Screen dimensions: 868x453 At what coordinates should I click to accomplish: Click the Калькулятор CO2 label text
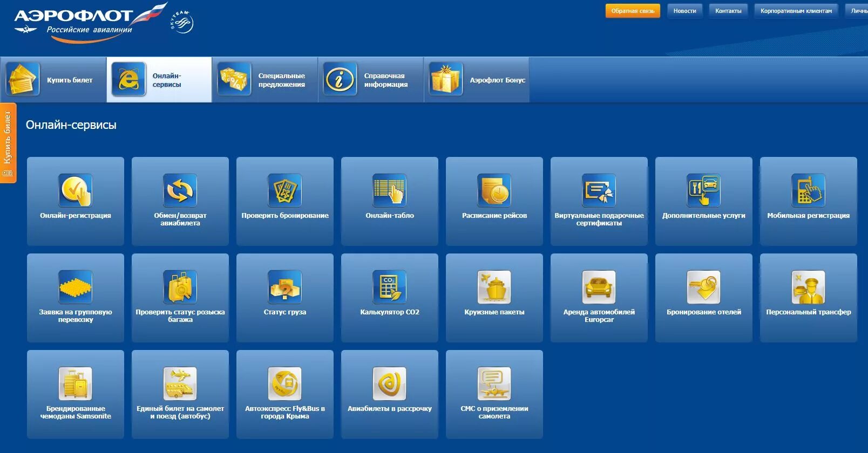390,312
